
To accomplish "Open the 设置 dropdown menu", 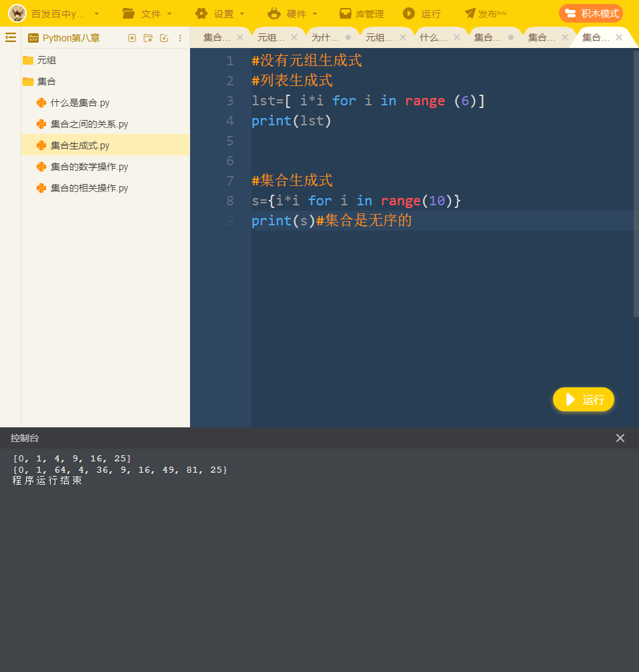I will pos(220,14).
